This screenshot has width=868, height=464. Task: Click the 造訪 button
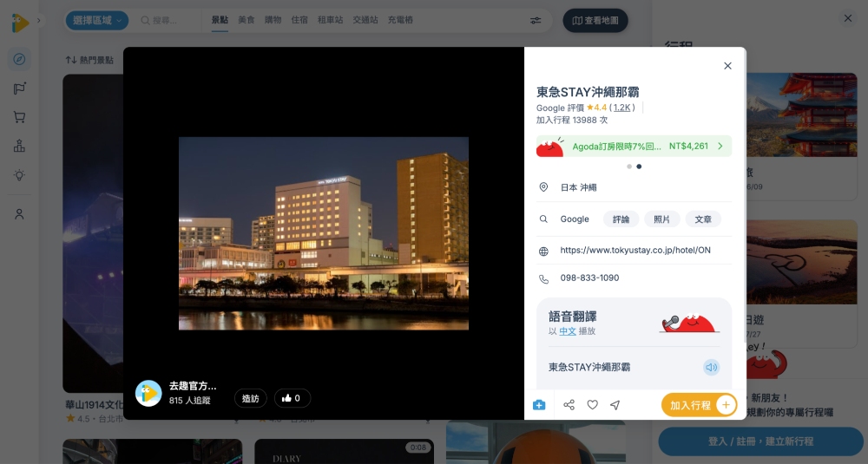click(x=251, y=398)
